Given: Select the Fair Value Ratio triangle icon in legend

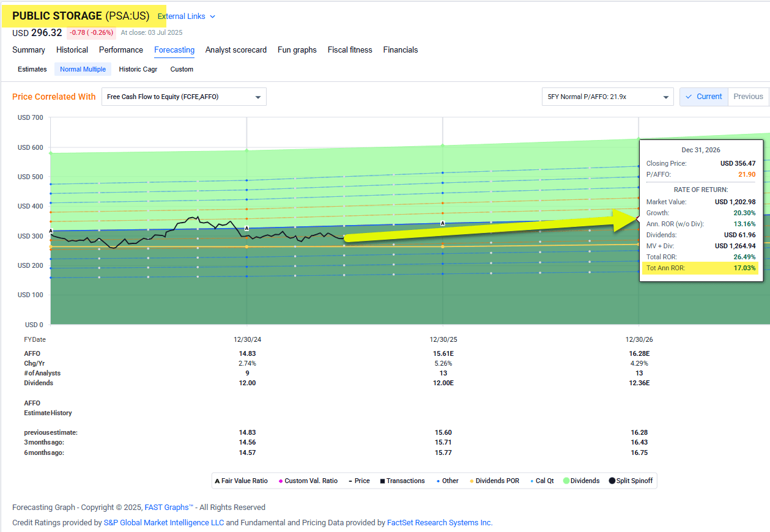Looking at the screenshot, I should point(217,481).
